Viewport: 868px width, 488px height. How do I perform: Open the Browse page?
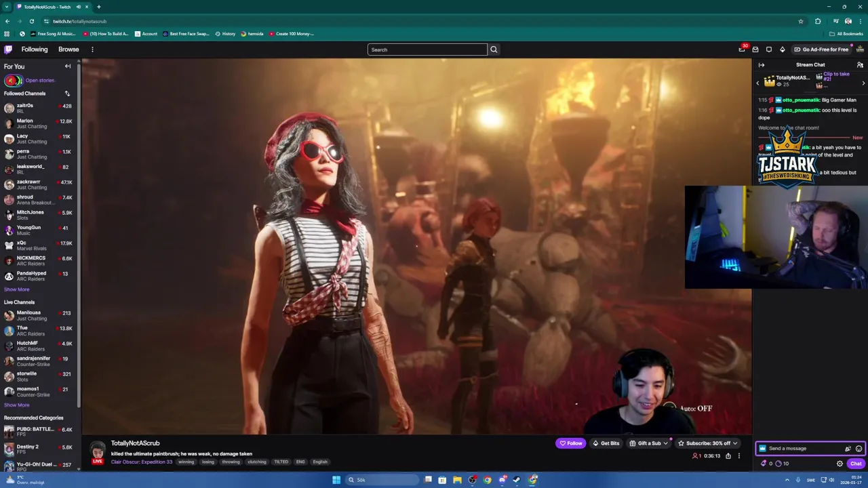pos(68,49)
